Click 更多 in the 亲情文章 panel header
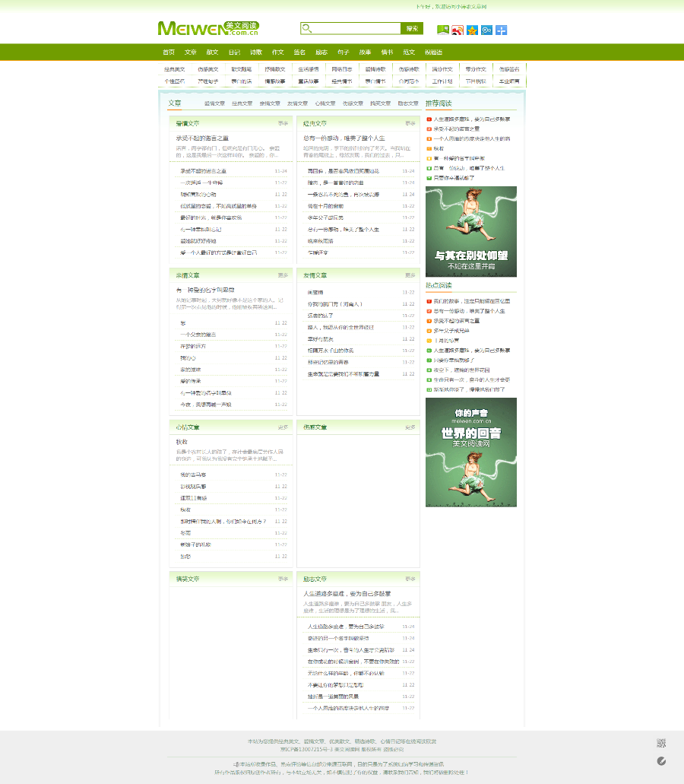This screenshot has height=784, width=684. [x=283, y=275]
